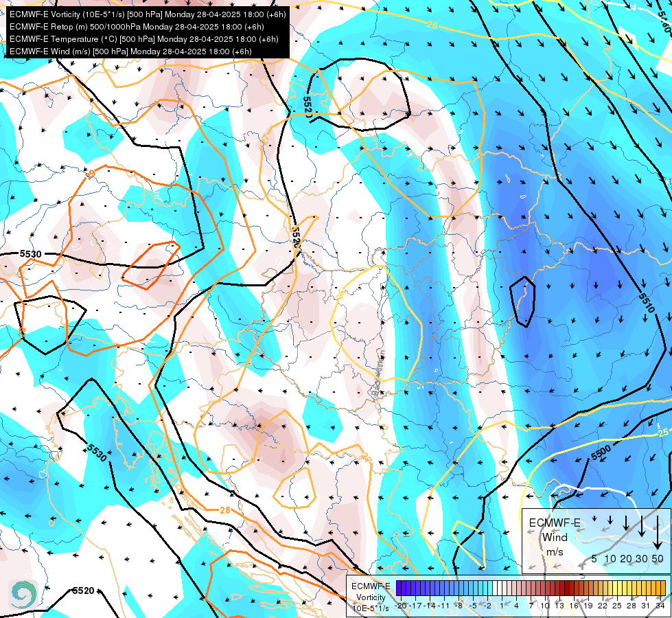Click the 5 m/s arrow in the wind legend

pyautogui.click(x=594, y=518)
